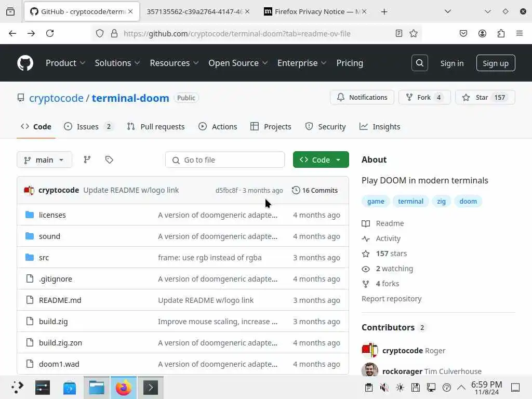
Task: Open the Pricing link
Action: (350, 63)
